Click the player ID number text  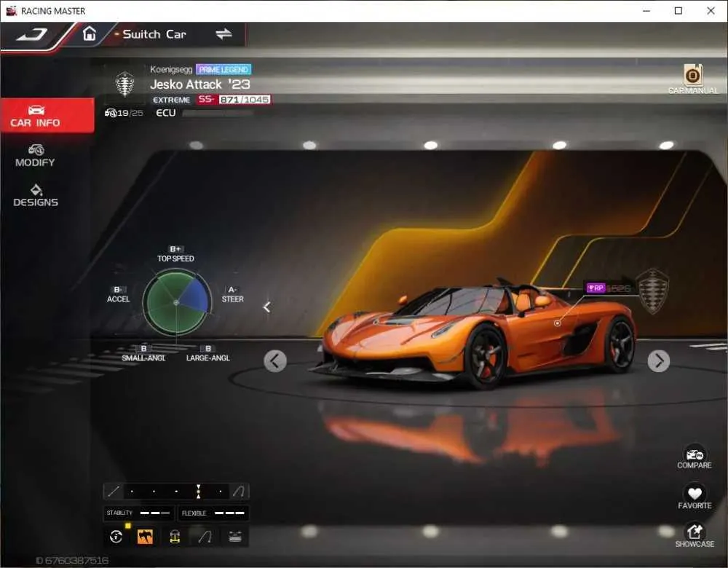pyautogui.click(x=72, y=561)
